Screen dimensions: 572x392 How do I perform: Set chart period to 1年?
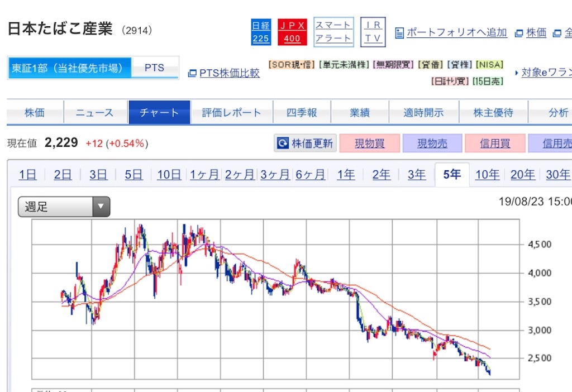click(346, 175)
